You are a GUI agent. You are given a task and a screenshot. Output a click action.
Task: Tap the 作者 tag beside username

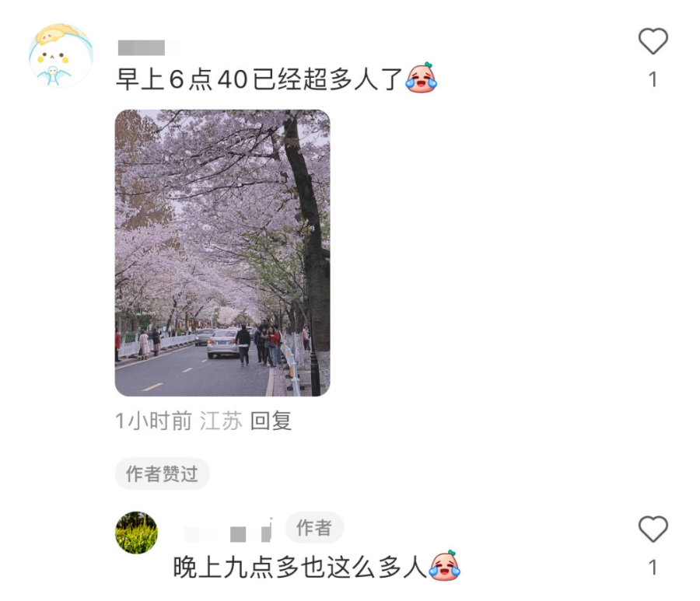[x=314, y=528]
